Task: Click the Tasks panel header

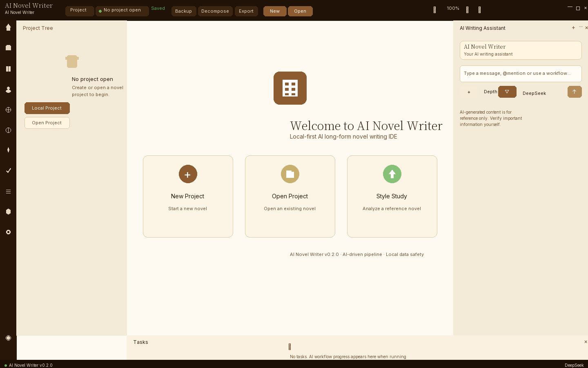Action: 140,342
